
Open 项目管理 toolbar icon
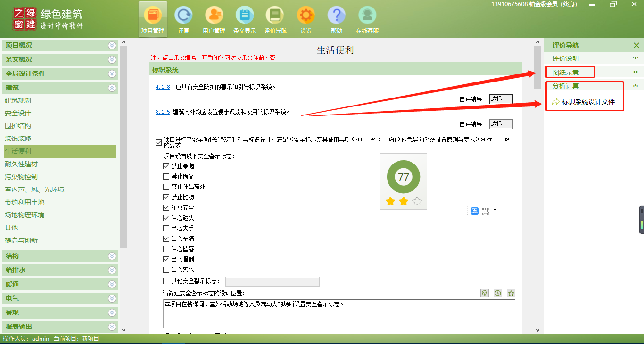tap(153, 20)
